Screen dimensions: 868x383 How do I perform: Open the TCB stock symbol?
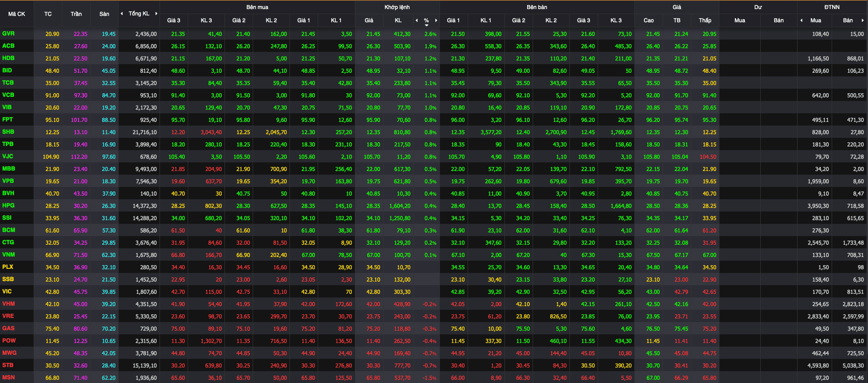coord(8,83)
